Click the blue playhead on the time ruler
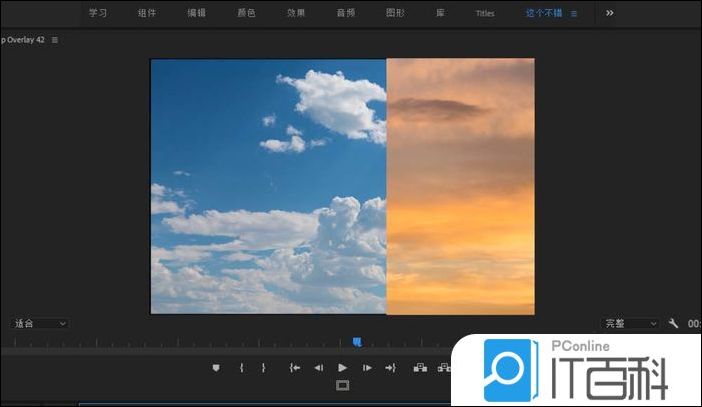Screen dimensions: 702x407 point(357,342)
